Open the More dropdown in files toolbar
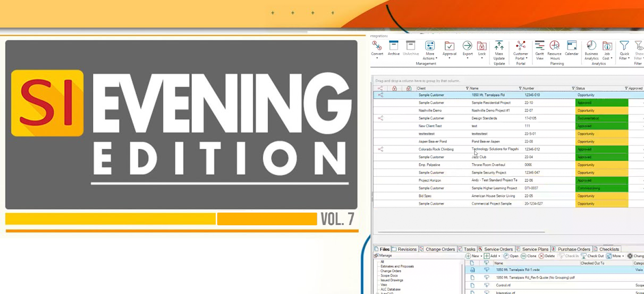This screenshot has height=294, width=644. point(615,256)
